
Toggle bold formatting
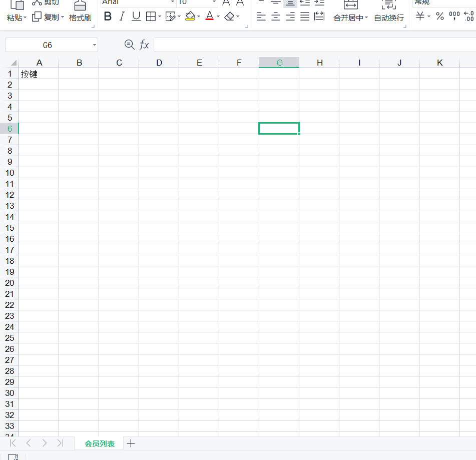click(108, 17)
